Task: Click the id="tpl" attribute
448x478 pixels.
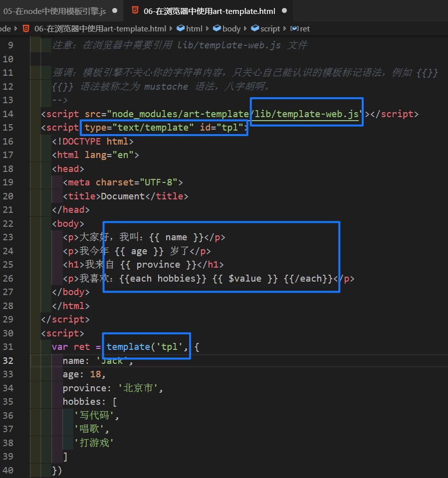Action: click(222, 128)
